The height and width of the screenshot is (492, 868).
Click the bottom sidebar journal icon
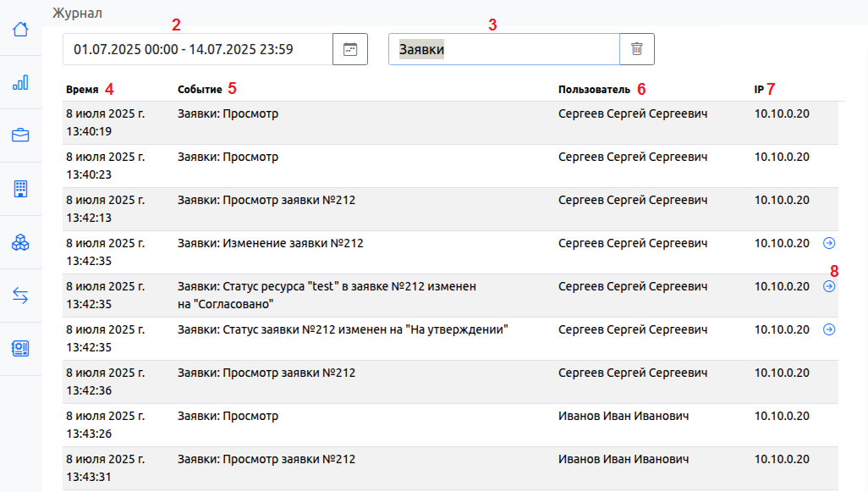tap(20, 349)
